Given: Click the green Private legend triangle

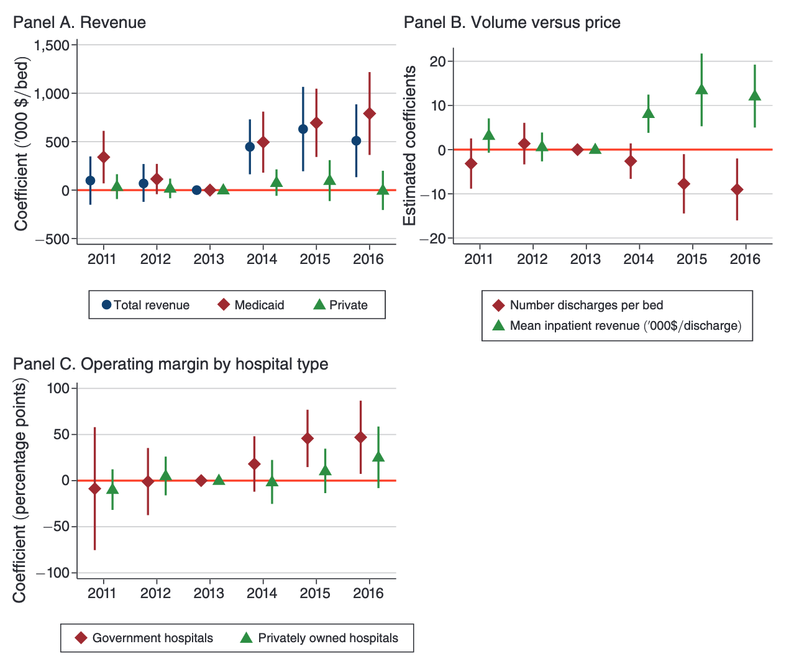Looking at the screenshot, I should (319, 304).
